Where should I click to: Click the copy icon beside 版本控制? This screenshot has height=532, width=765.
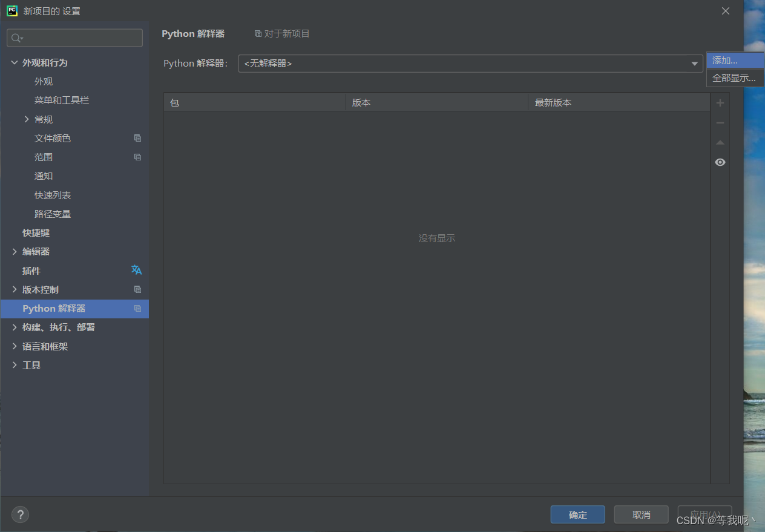click(137, 289)
